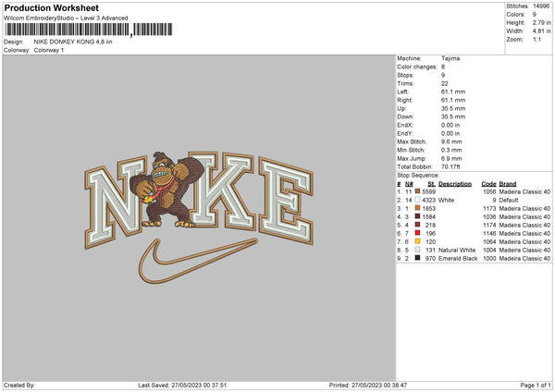Image resolution: width=555 pixels, height=392 pixels.
Task: Click the Trims value 22
Action: click(445, 83)
